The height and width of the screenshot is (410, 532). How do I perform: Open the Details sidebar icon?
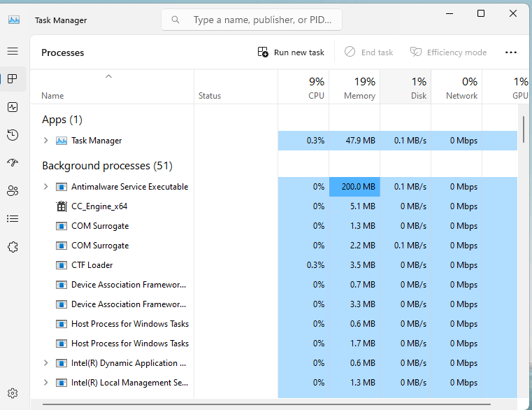[x=13, y=219]
